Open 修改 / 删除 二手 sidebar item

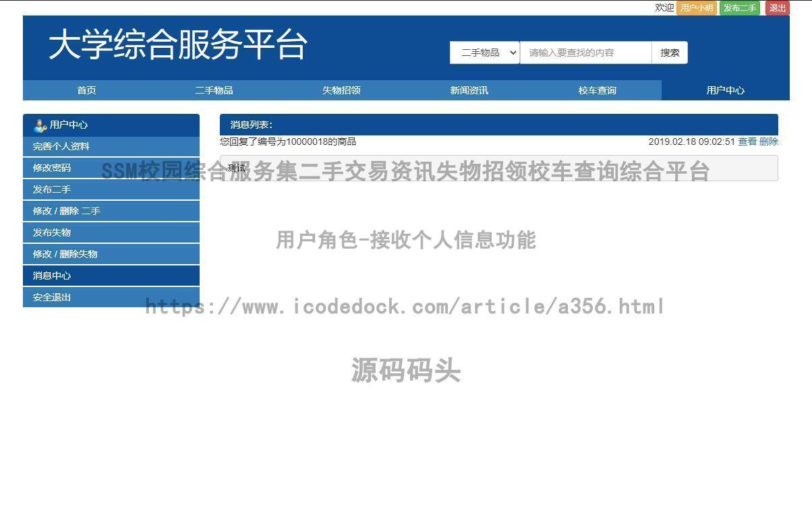(66, 211)
